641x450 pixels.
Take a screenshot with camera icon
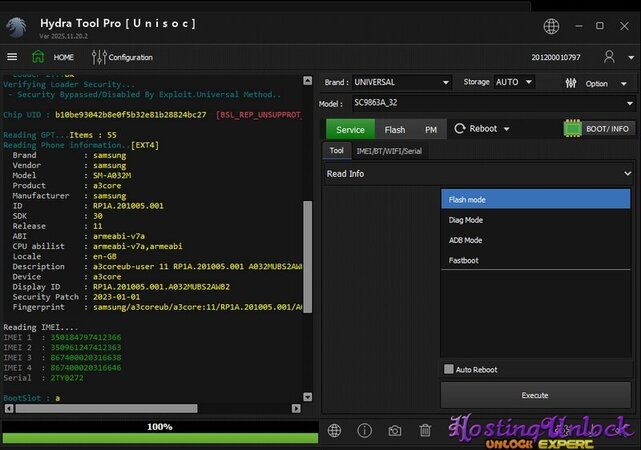395,430
